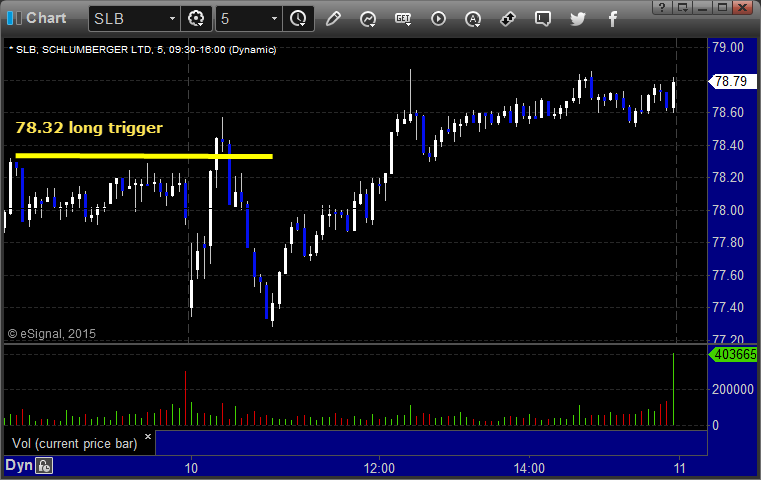Close the Chart window with red X

coord(743,7)
